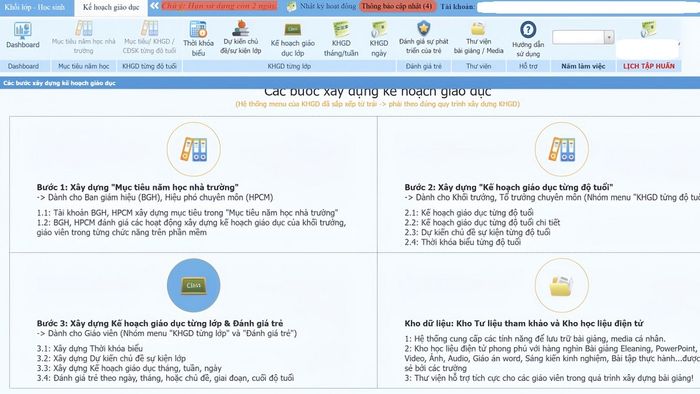
Task: Click the yellow subtitle about hệ thống menu KHGD
Action: point(378,104)
